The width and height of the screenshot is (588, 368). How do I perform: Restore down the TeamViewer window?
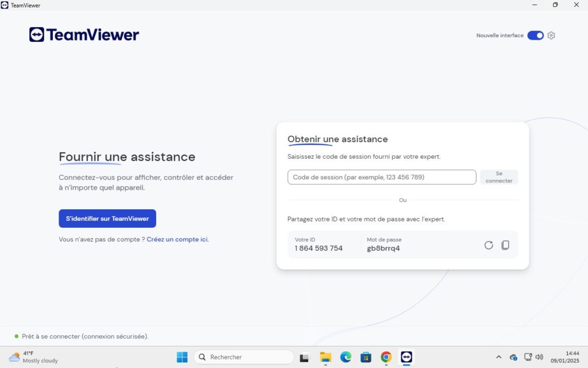click(555, 5)
